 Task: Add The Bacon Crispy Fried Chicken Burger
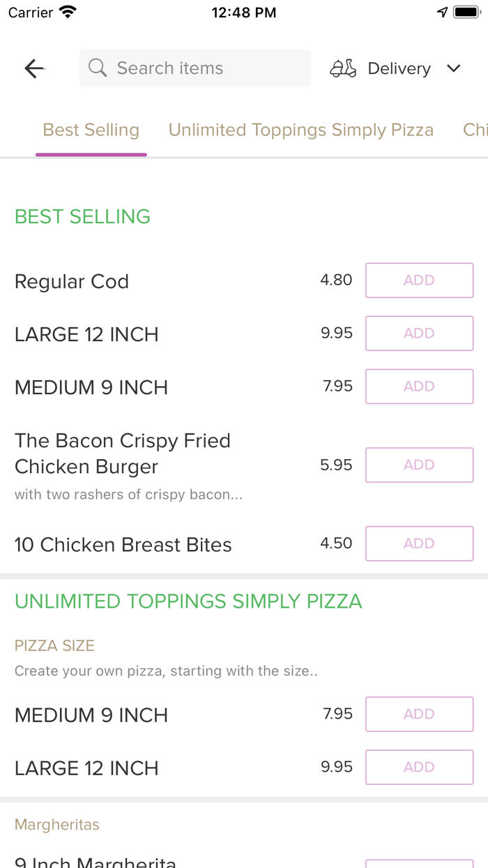pos(419,465)
